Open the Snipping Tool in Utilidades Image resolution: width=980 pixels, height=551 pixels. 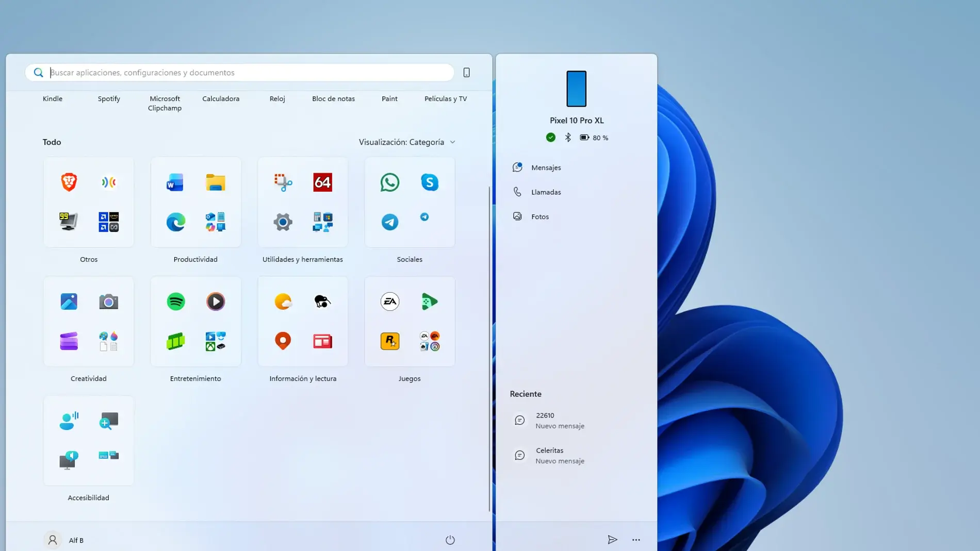click(x=282, y=182)
